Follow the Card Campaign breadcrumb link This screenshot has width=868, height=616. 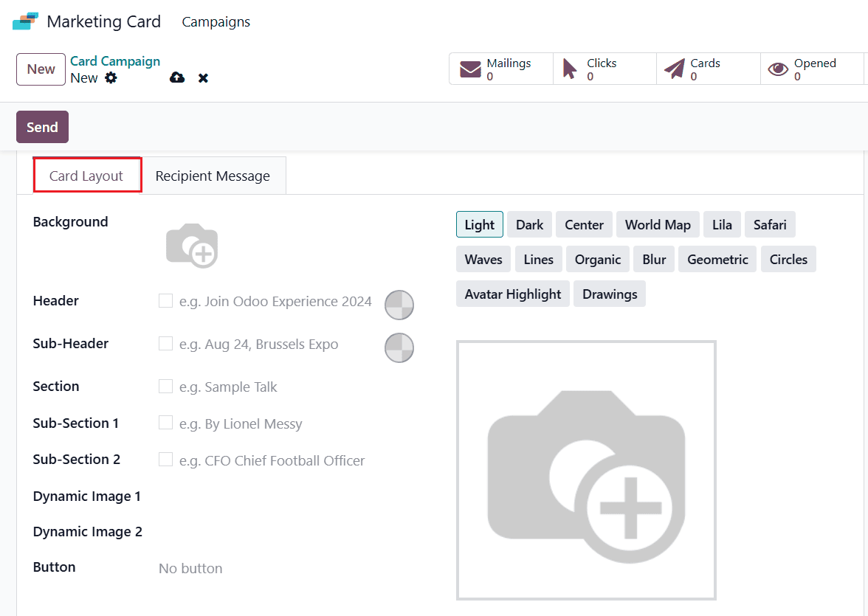pyautogui.click(x=115, y=61)
